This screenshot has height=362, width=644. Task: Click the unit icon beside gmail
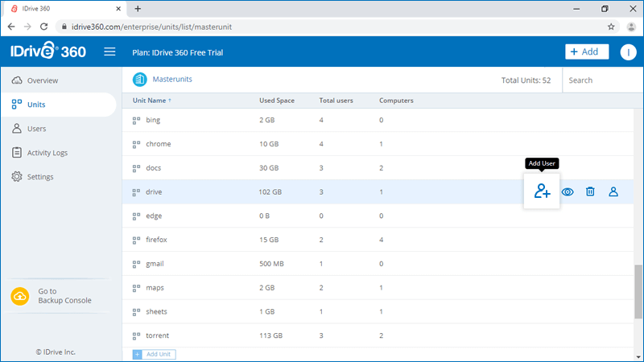pyautogui.click(x=136, y=265)
